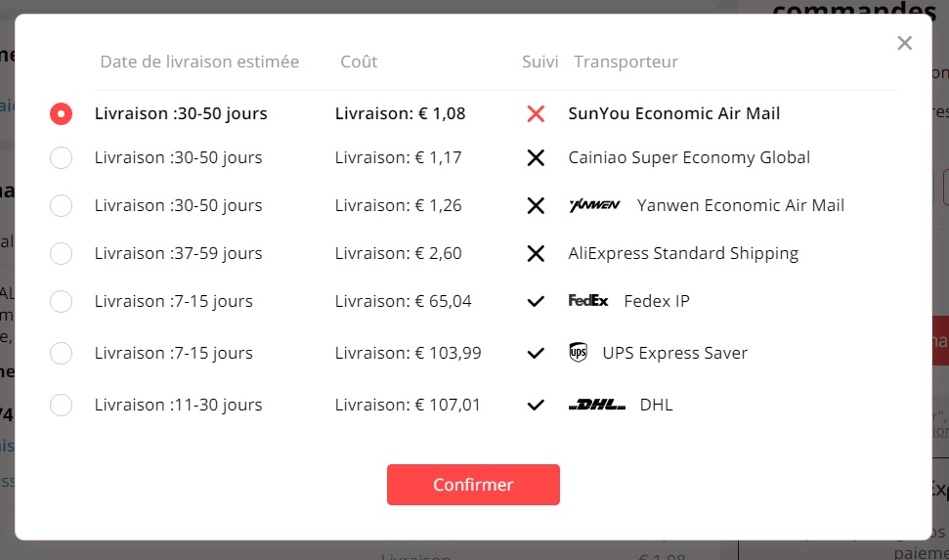
Task: Choose UPS Express Saver radio button
Action: (62, 353)
